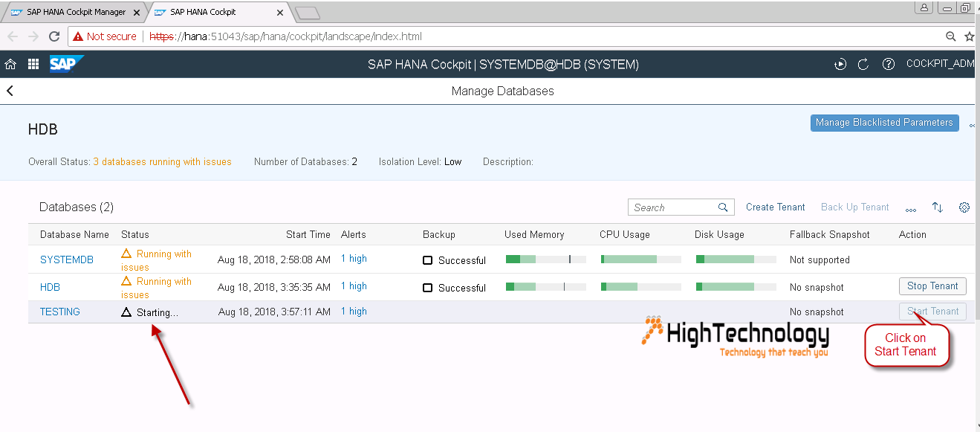The width and height of the screenshot is (980, 432).
Task: Close the SAP HANA Cockpit tab
Action: click(x=280, y=13)
